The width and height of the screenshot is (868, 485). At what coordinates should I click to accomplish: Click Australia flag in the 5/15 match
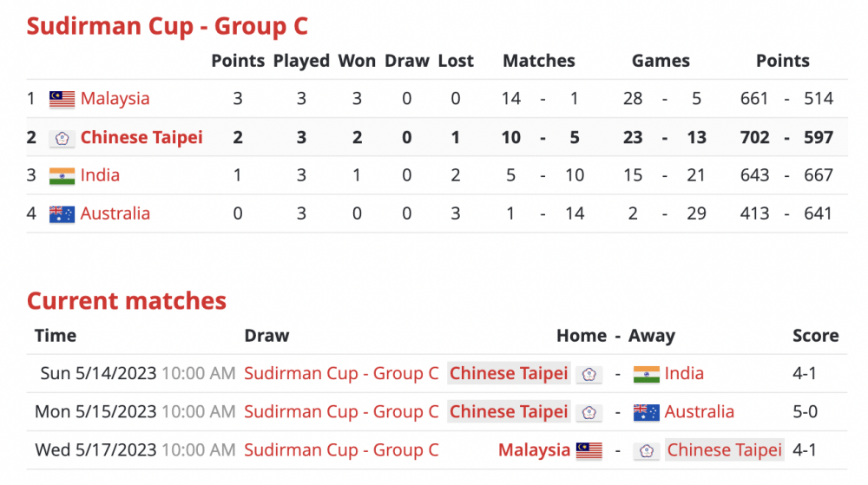[647, 412]
